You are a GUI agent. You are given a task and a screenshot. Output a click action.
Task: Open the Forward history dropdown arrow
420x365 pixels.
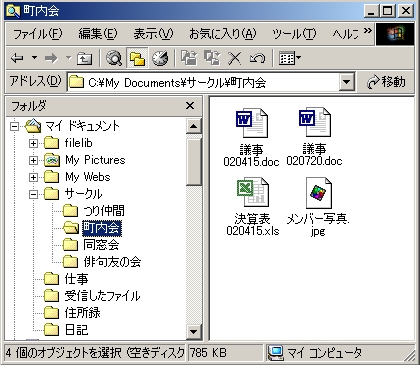[68, 58]
